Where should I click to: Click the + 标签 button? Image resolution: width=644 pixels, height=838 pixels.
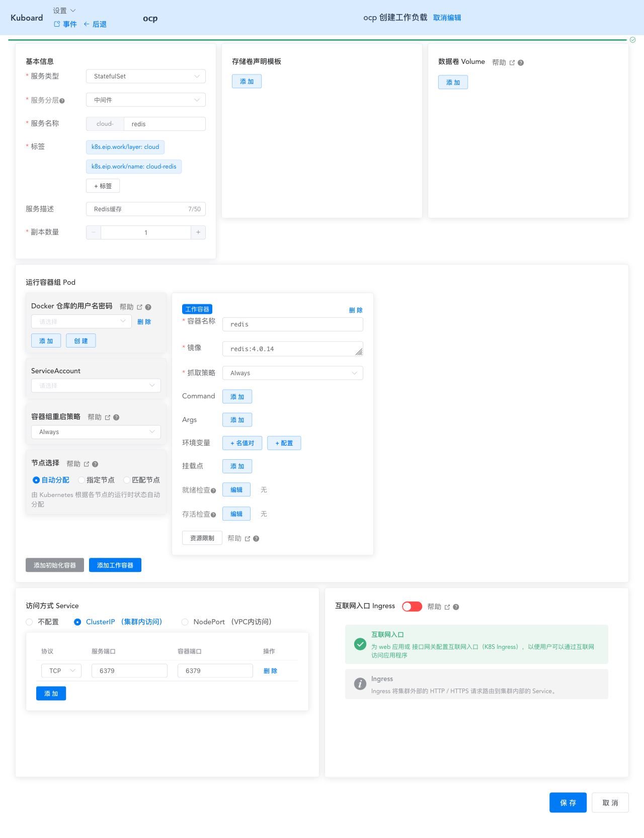(x=103, y=186)
